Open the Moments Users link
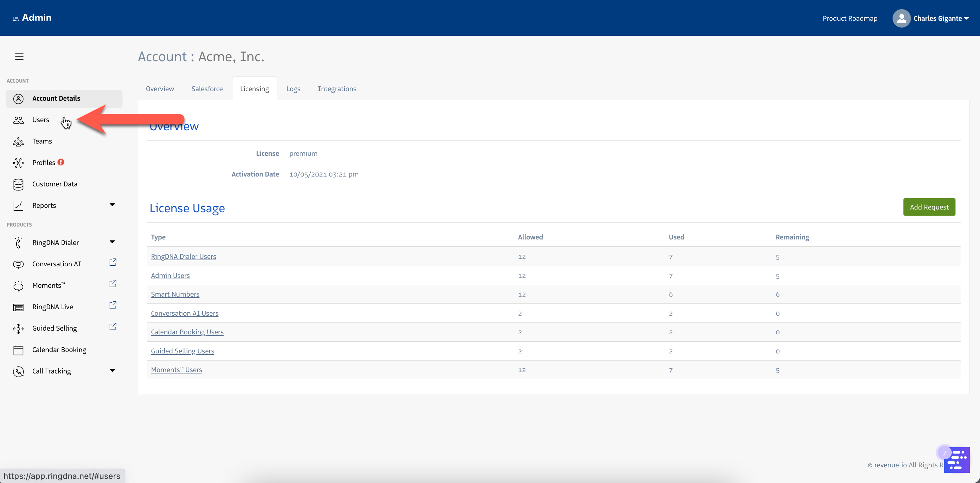Viewport: 980px width, 483px height. click(177, 370)
